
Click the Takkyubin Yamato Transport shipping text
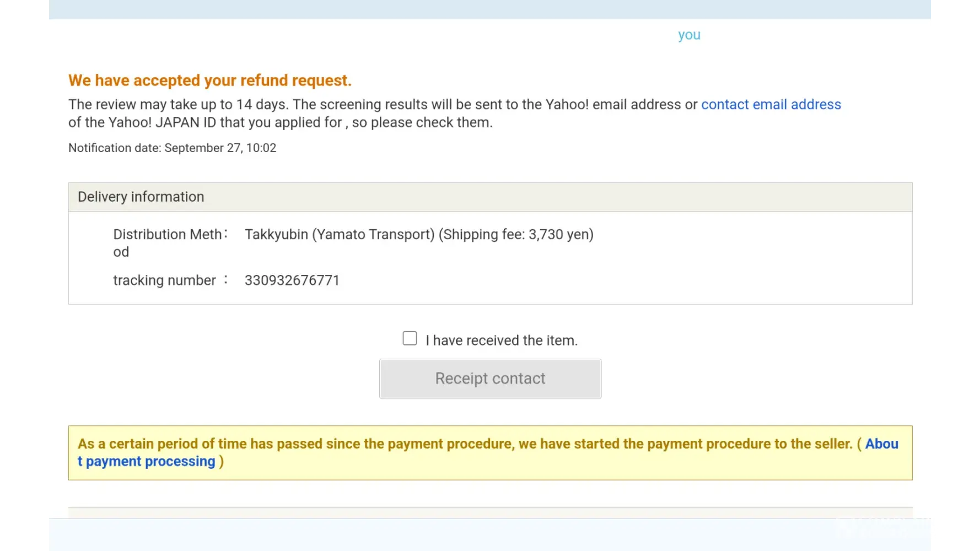(340, 235)
